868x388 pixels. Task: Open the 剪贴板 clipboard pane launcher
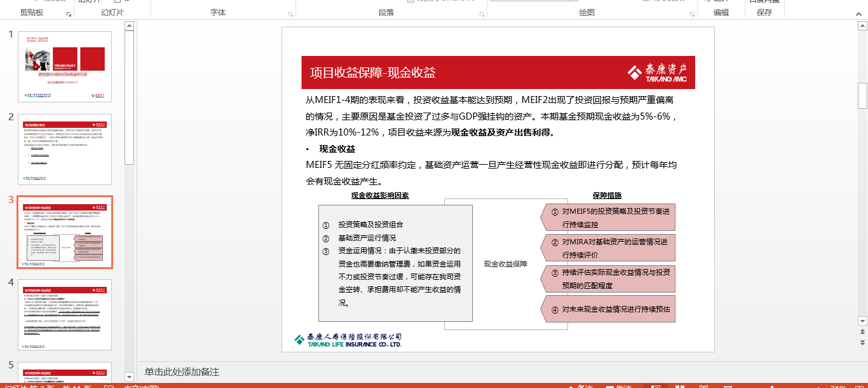tap(69, 14)
